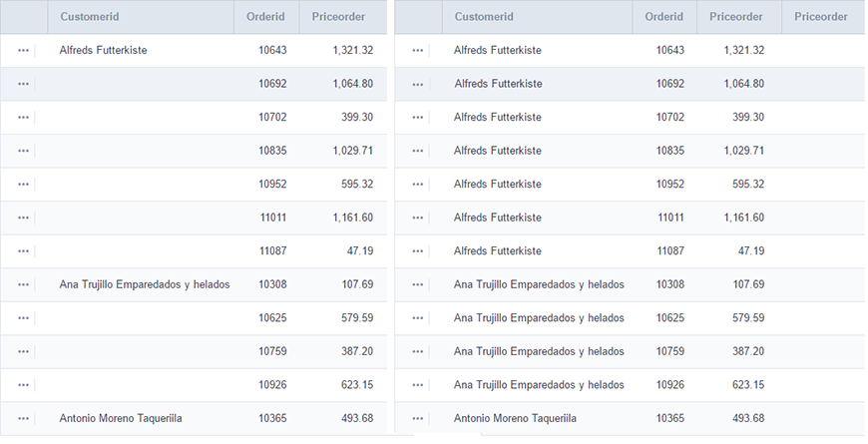Sort by Customerid header in right grid
Screen dimensions: 868x444
[x=485, y=17]
